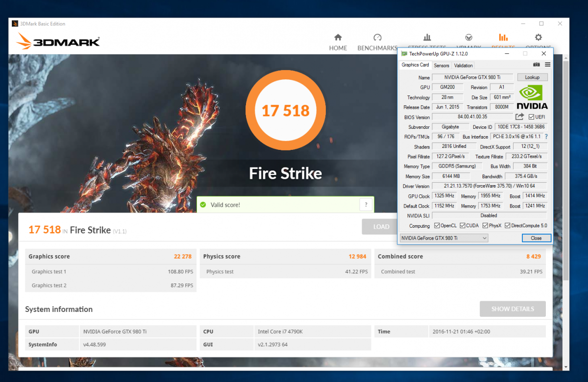Click Physics test row 41.22 FPS

tap(286, 271)
